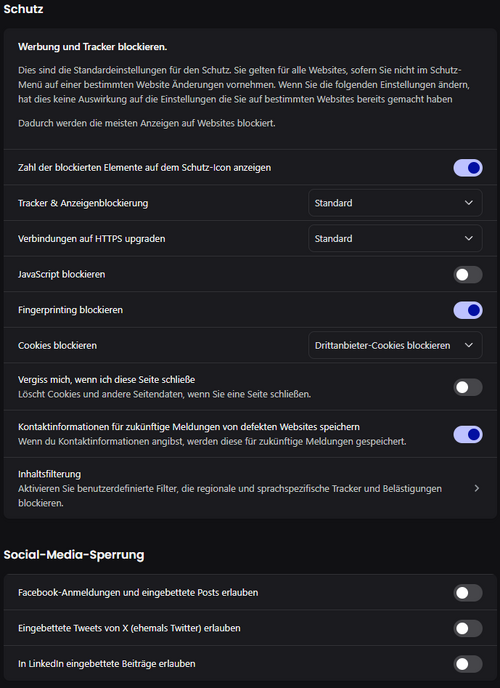Disable Fingerprinting blockieren switch

click(468, 310)
